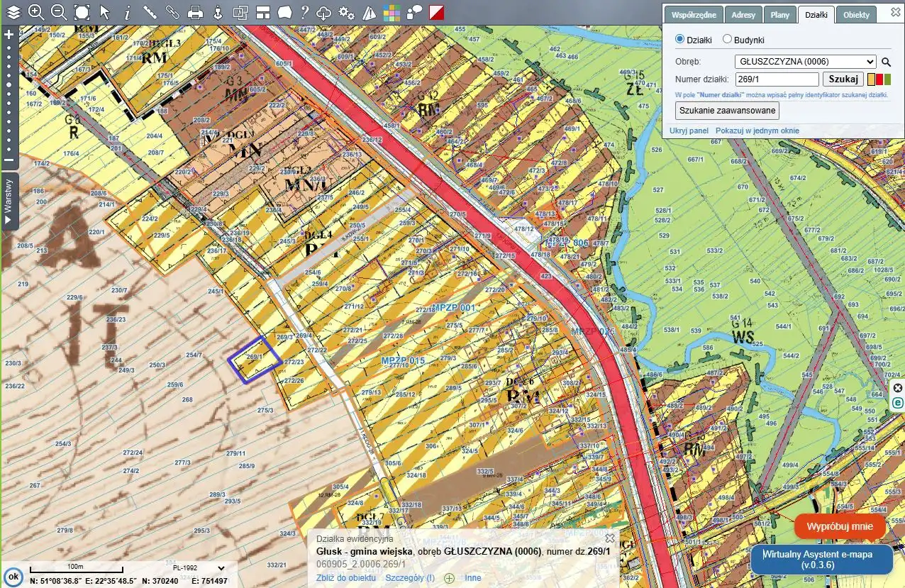This screenshot has width=905, height=588.
Task: Expand the Inne plus option
Action: point(450,578)
